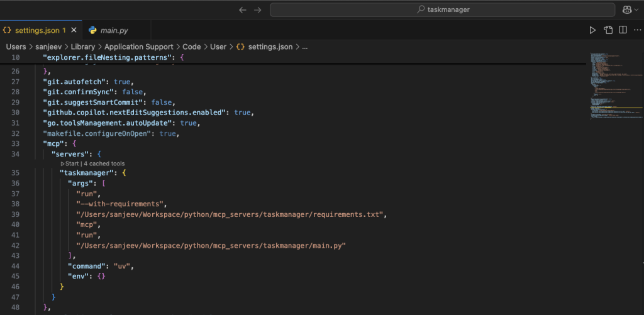The width and height of the screenshot is (644, 315).
Task: Split the editor to the right
Action: click(x=623, y=30)
